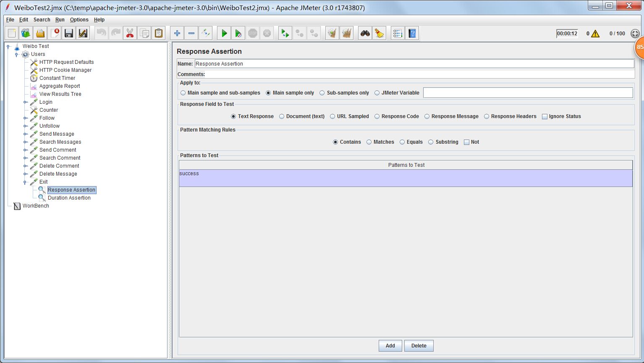Open the Run menu
This screenshot has height=363, width=644.
click(x=60, y=20)
